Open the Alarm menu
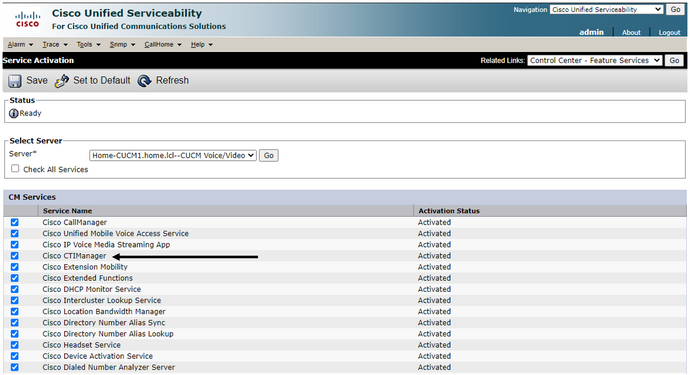 coord(20,44)
